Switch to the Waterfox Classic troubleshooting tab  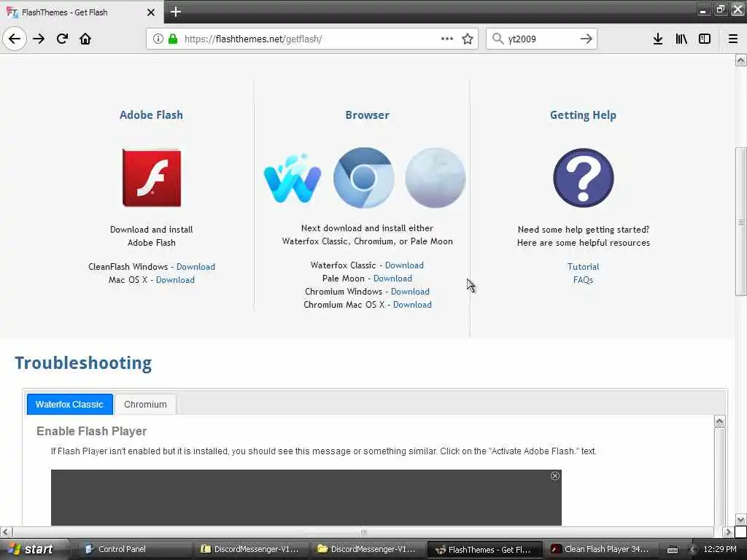pos(69,404)
